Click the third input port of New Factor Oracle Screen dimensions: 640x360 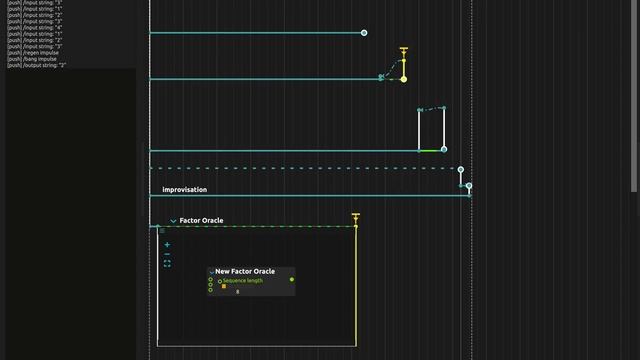(x=211, y=290)
